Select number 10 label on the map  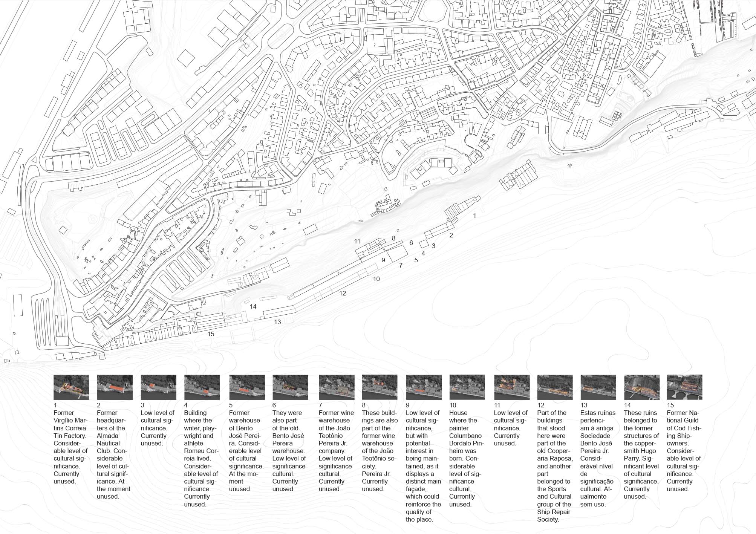(376, 279)
